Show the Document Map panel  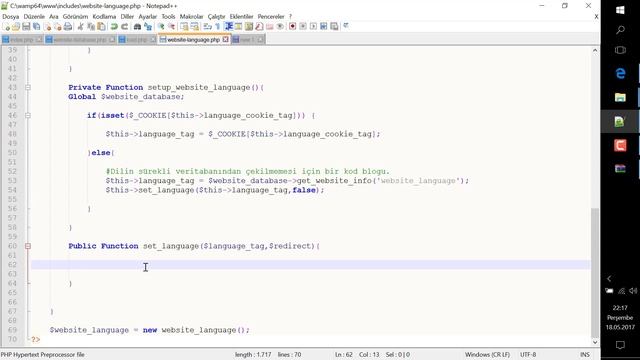pos(249,27)
